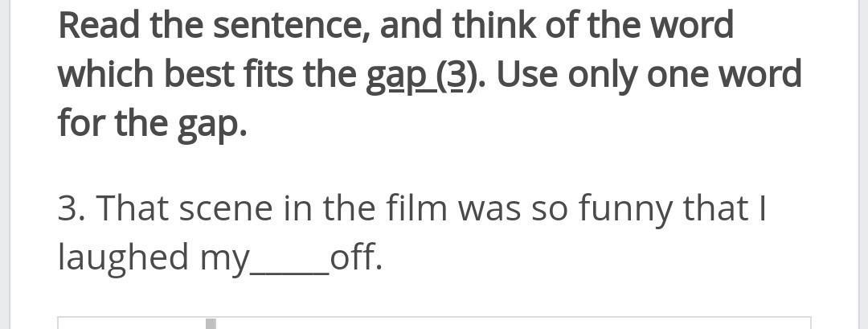Click the word "scene" in the sentence

pyautogui.click(x=227, y=209)
